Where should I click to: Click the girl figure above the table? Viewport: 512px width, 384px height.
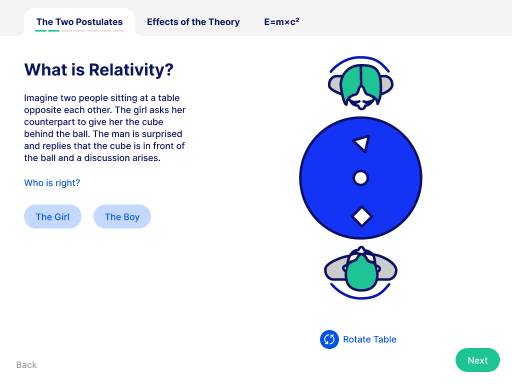(x=360, y=83)
